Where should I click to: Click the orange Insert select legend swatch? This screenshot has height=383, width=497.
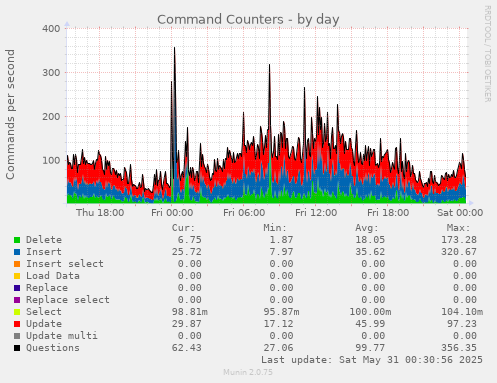pos(17,264)
